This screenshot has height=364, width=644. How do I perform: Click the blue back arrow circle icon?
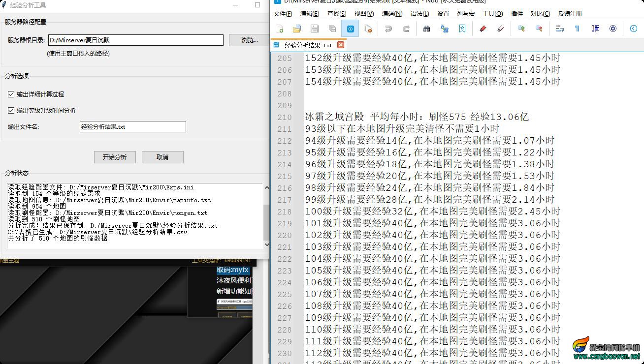point(634,29)
